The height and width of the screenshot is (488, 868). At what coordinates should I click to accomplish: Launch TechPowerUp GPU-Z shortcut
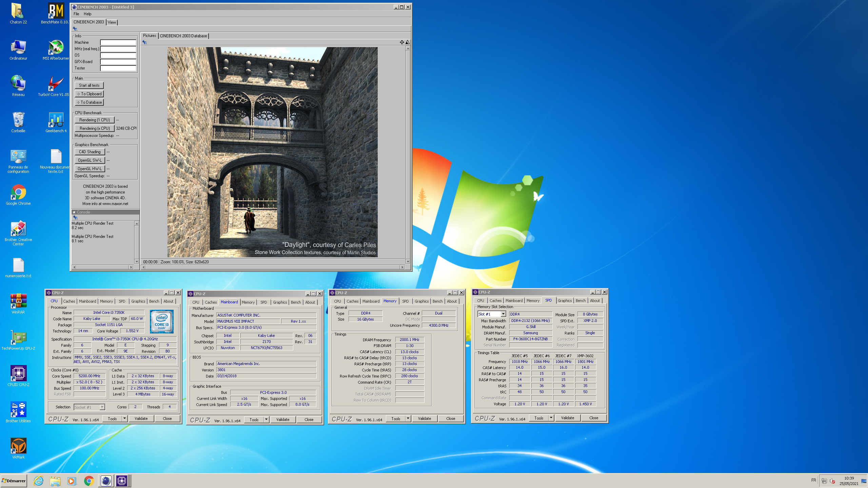coord(18,340)
